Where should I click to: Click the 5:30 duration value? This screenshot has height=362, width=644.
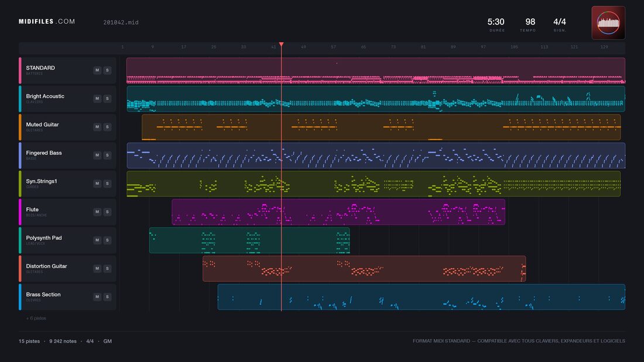496,22
